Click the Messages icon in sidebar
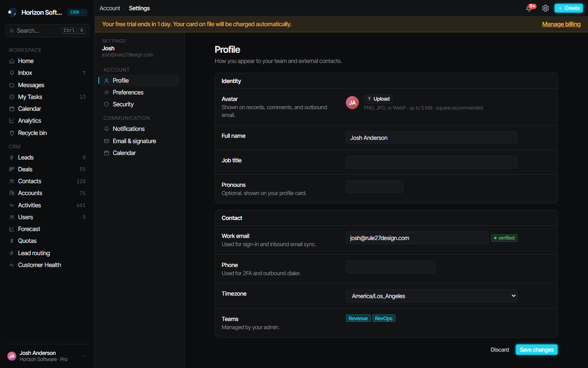Image resolution: width=588 pixels, height=368 pixels. pos(12,85)
